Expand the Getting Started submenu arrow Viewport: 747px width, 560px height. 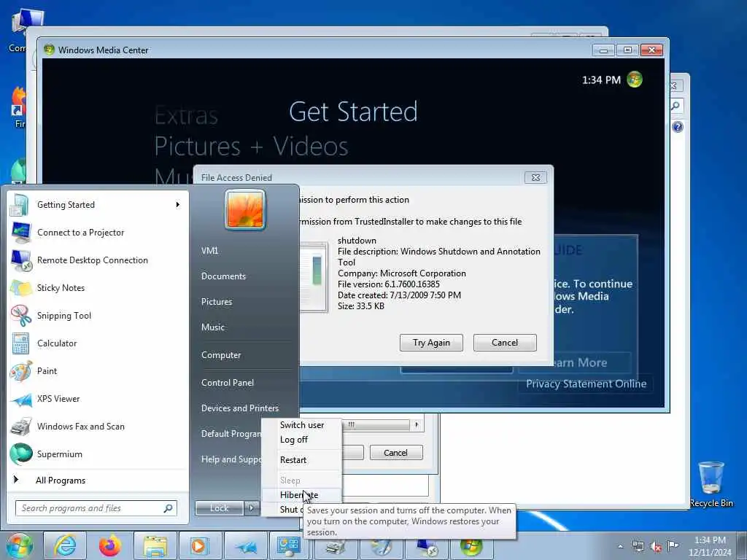(178, 205)
